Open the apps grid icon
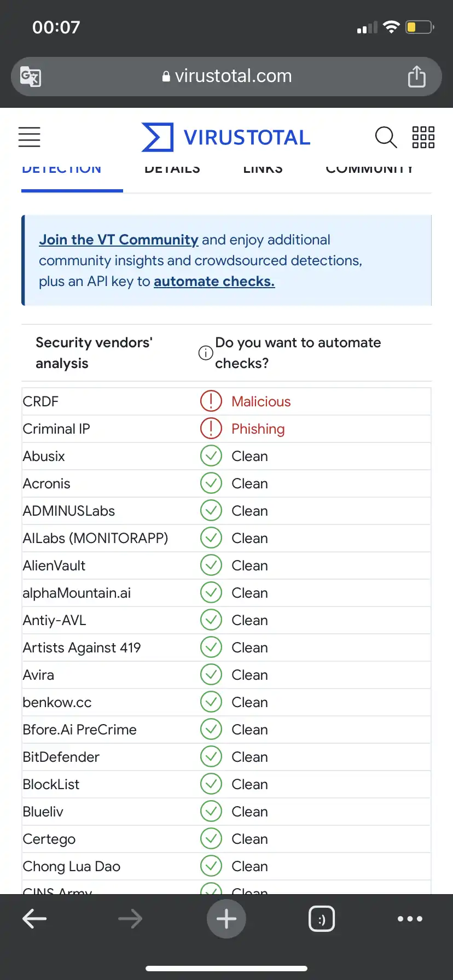 pos(423,137)
